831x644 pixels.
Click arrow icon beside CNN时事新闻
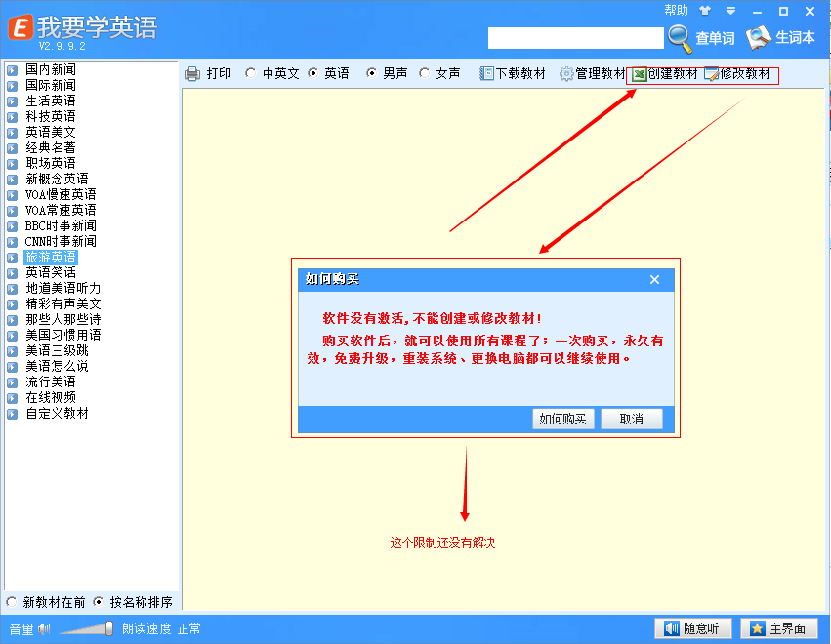(x=12, y=242)
